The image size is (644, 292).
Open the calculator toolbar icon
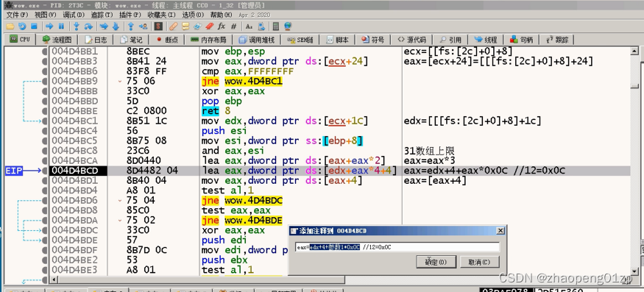pyautogui.click(x=276, y=26)
